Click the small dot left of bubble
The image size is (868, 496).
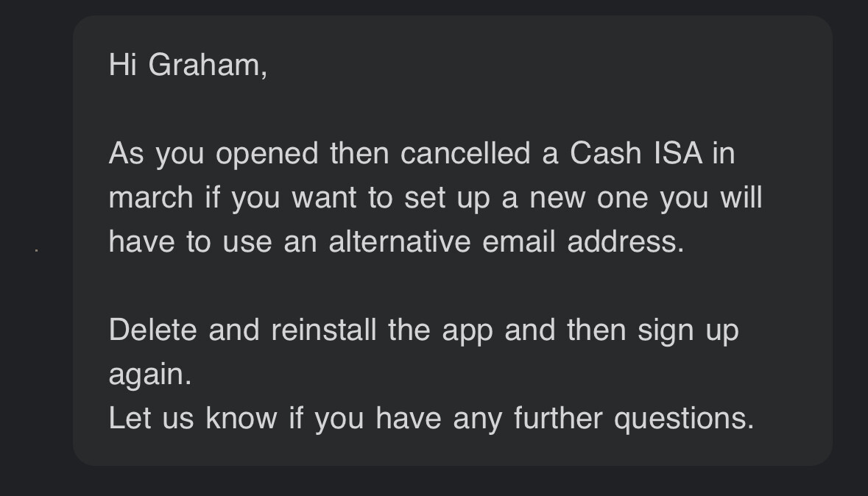(x=37, y=250)
